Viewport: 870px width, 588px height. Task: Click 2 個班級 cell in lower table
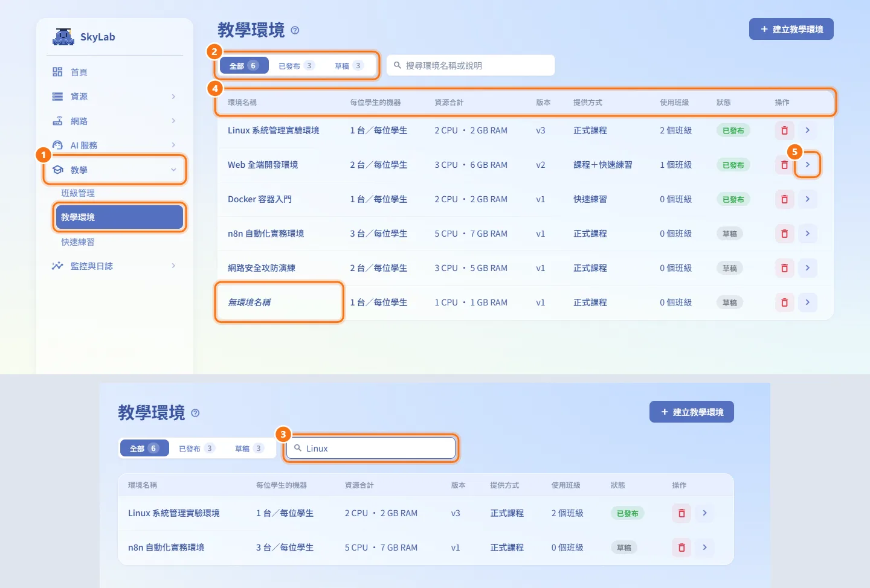[x=567, y=513]
